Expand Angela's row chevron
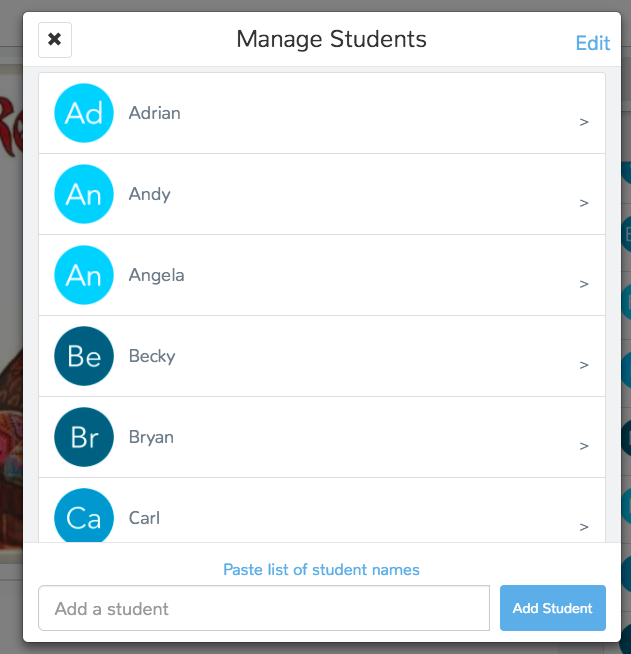The width and height of the screenshot is (631, 654). pos(584,284)
